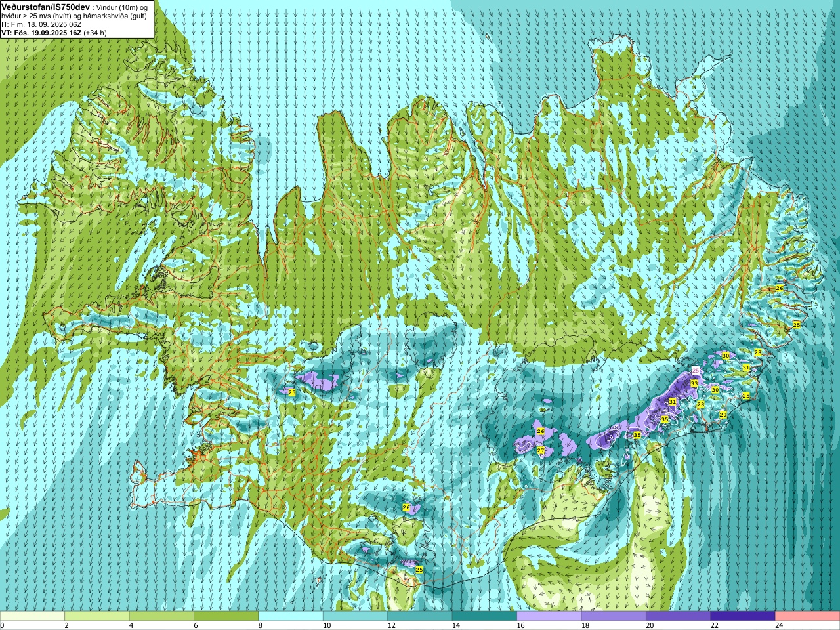Select the 2–4 m/s light green legend swatch

coord(97,616)
